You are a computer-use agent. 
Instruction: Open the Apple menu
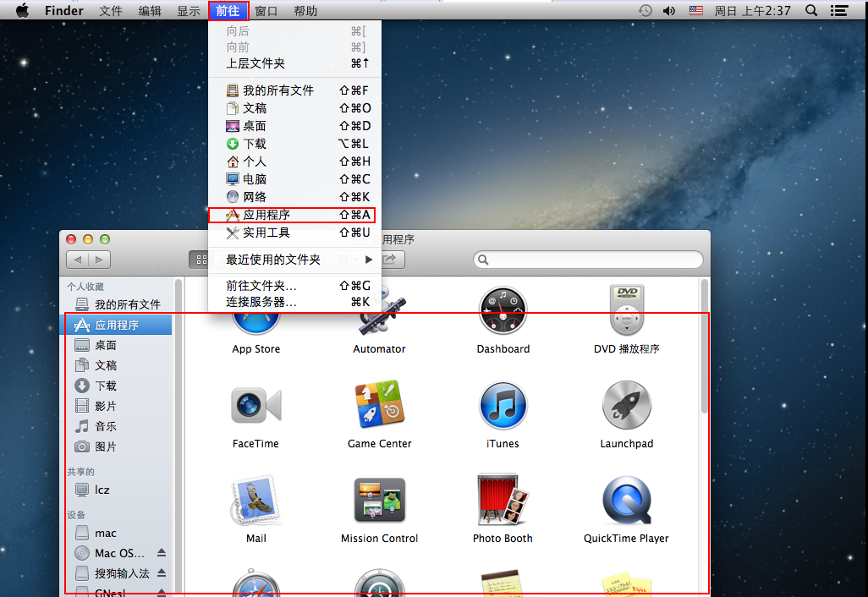[23, 11]
